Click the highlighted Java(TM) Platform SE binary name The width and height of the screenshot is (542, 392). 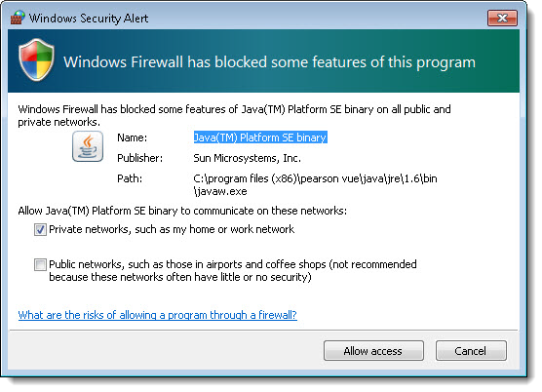pyautogui.click(x=260, y=137)
